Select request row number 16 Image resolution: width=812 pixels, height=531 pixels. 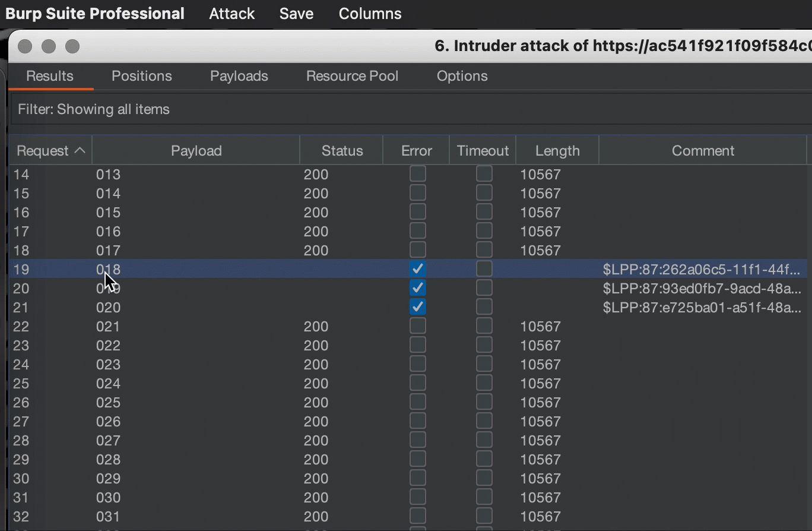pos(21,213)
